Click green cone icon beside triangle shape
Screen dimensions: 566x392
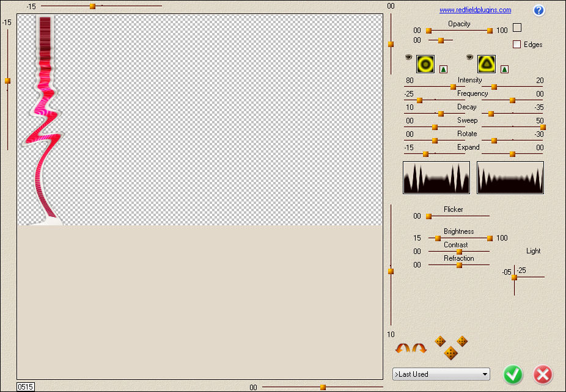point(504,69)
